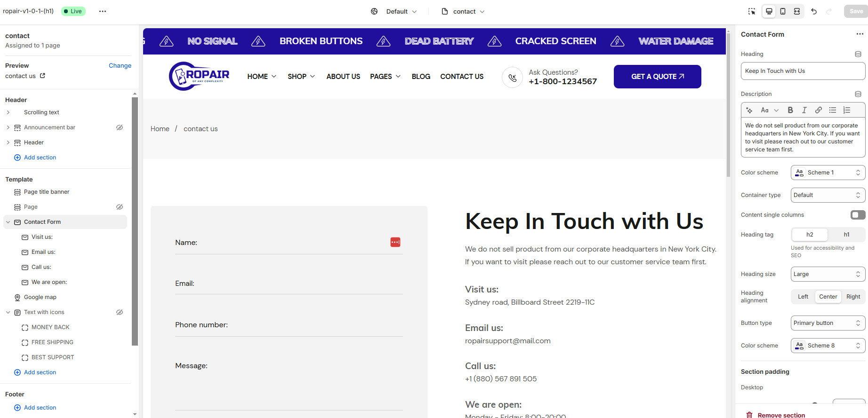Toggle Page section visibility
Image resolution: width=868 pixels, height=418 pixels.
tap(120, 207)
